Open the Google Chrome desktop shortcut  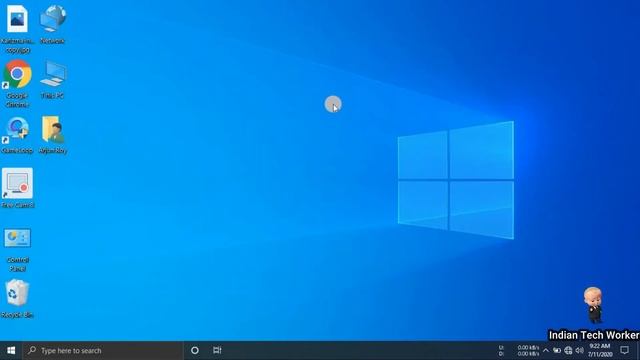click(17, 84)
